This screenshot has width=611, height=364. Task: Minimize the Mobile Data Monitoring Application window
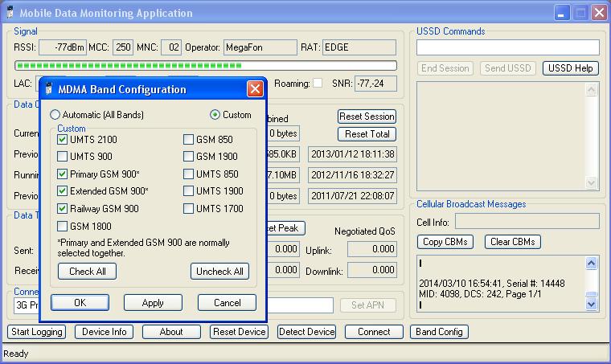(x=561, y=13)
